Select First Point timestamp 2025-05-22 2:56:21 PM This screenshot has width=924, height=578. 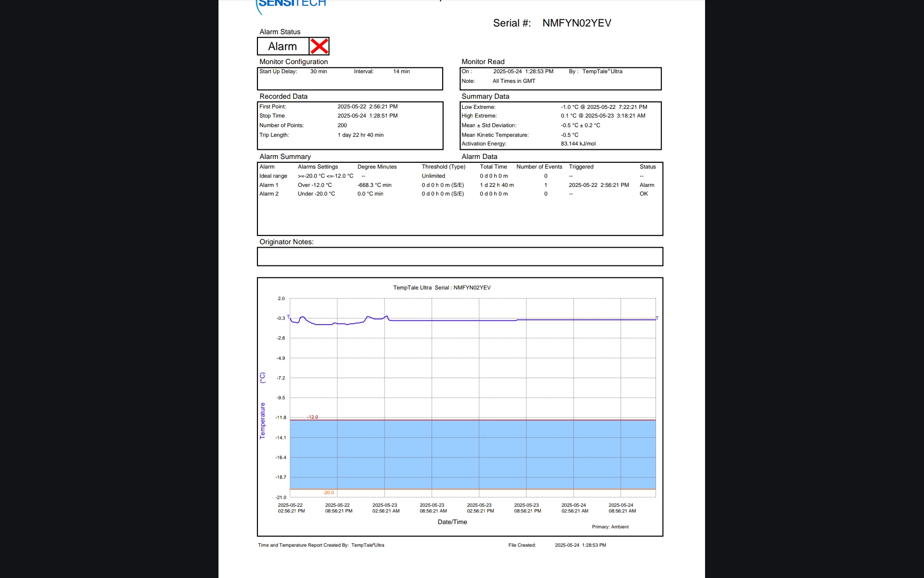(367, 106)
